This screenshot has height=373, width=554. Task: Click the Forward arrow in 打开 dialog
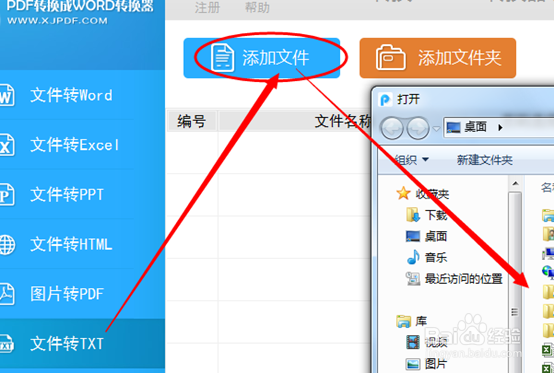(x=418, y=128)
